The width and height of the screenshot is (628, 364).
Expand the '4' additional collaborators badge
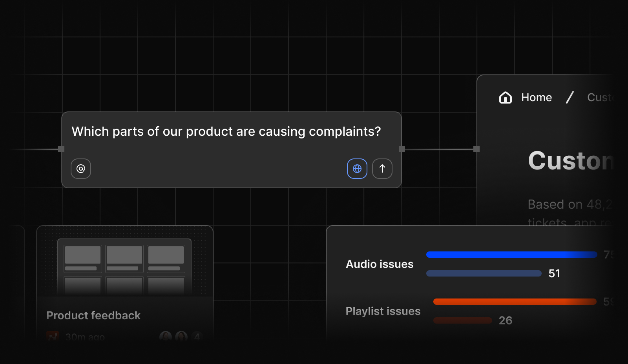197,337
